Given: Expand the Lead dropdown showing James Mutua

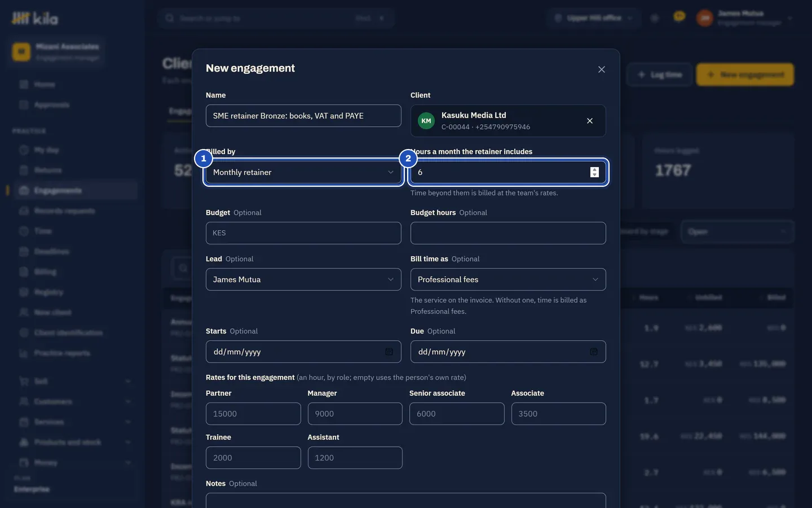Looking at the screenshot, I should tap(303, 279).
